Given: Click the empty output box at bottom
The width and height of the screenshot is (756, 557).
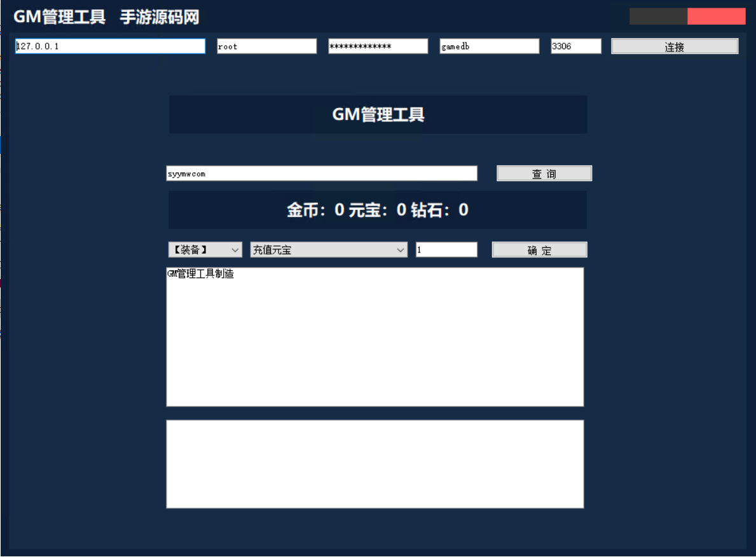Looking at the screenshot, I should [x=375, y=464].
